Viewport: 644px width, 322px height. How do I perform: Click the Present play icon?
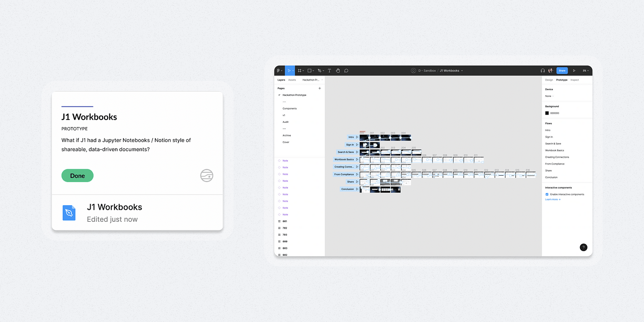click(x=574, y=70)
